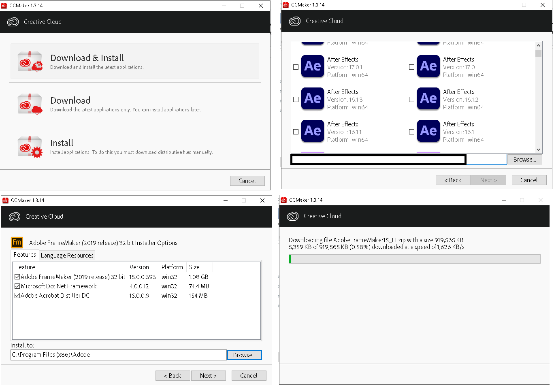Click the Version column header
The height and width of the screenshot is (392, 554).
click(143, 267)
